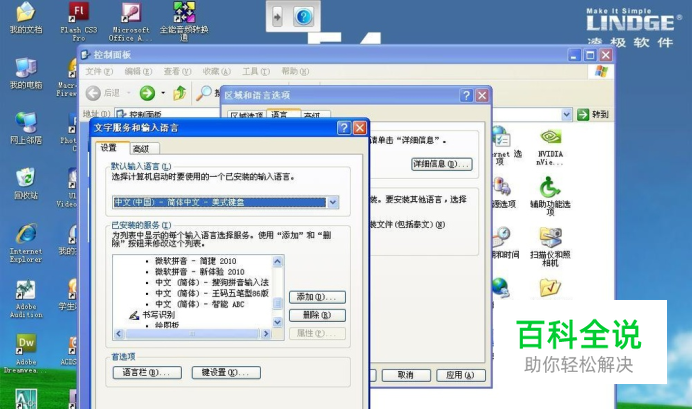Open the 我的文档 desktop icon
This screenshot has width=692, height=409.
point(26,19)
